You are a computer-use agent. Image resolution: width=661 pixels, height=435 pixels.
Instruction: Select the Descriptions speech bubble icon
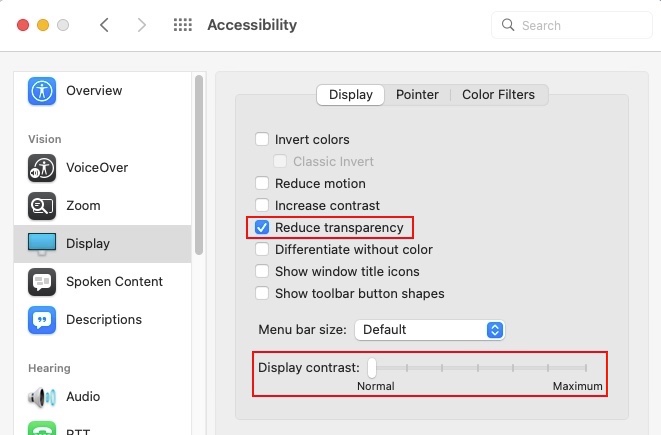point(42,320)
